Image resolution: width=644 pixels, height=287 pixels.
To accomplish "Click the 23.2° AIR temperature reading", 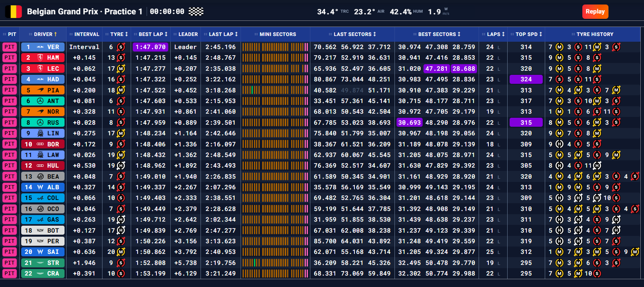I will point(369,12).
